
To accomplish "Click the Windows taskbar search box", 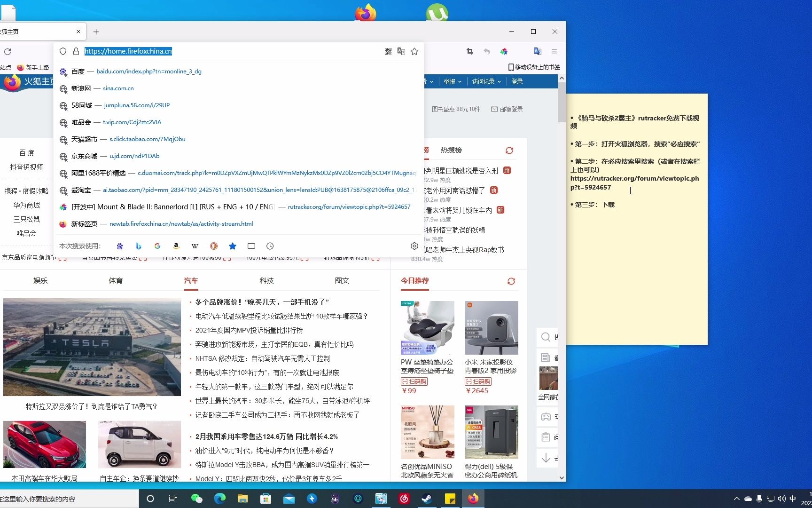I will (68, 499).
